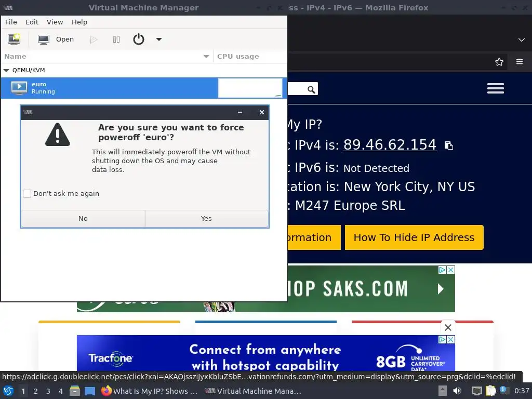Click the volume speaker tray icon
This screenshot has width=532, height=399.
click(457, 391)
